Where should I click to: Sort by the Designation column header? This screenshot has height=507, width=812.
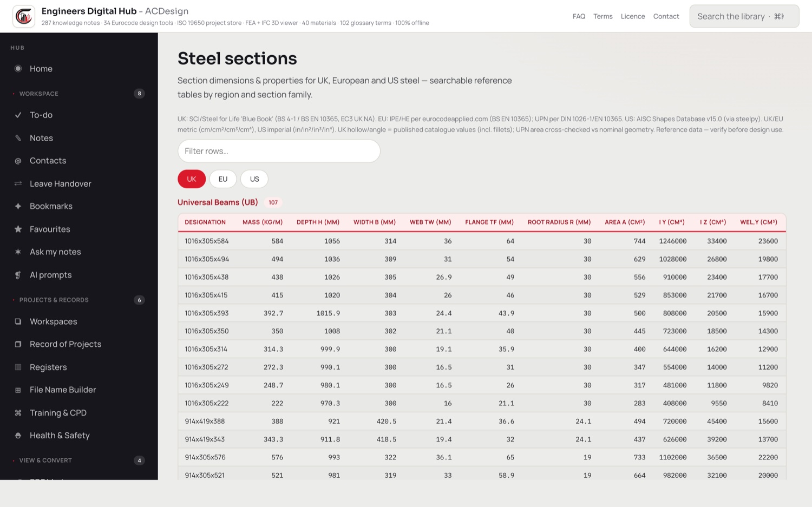click(x=205, y=222)
